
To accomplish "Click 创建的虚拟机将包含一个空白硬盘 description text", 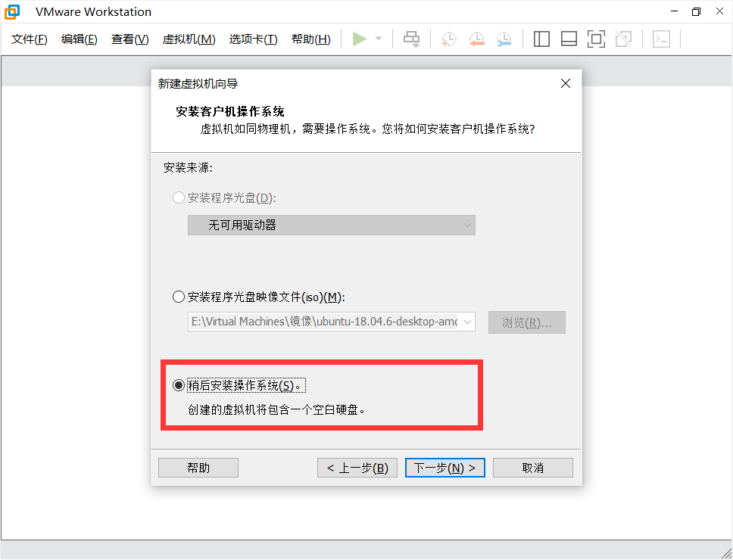I will coord(276,410).
